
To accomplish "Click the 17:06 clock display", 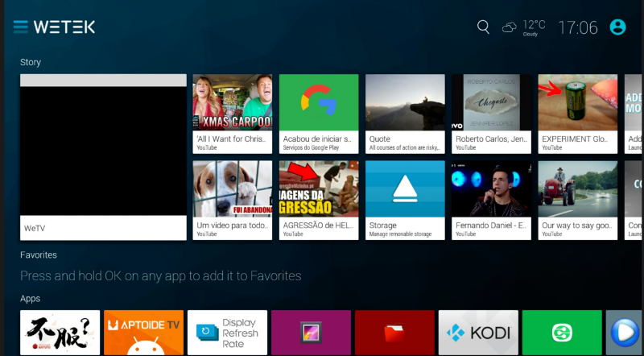I will click(578, 27).
